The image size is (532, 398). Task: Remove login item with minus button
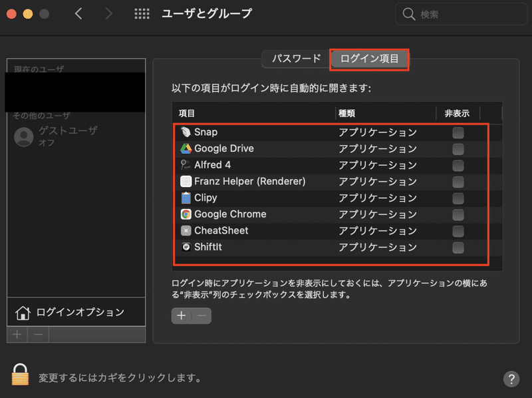(x=202, y=316)
